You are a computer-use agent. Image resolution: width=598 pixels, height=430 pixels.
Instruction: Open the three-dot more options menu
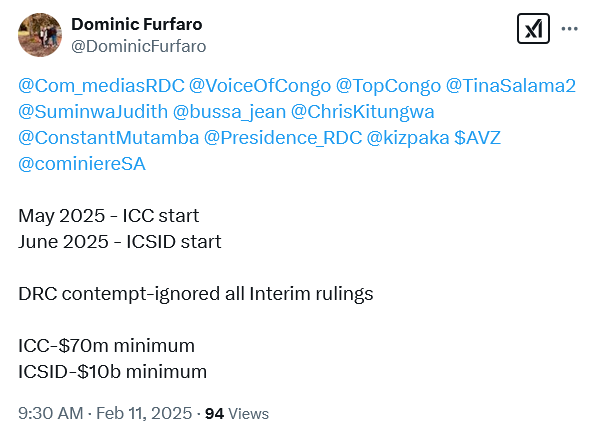[x=570, y=29]
